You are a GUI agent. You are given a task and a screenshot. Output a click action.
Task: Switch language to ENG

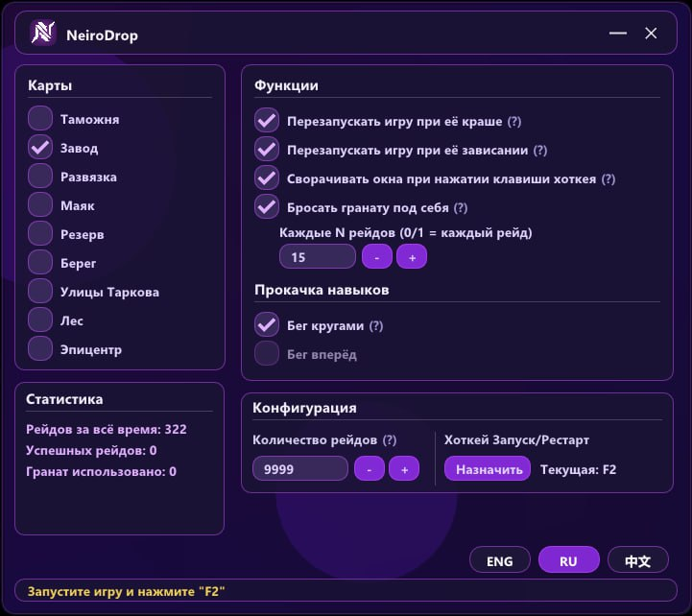pos(500,560)
